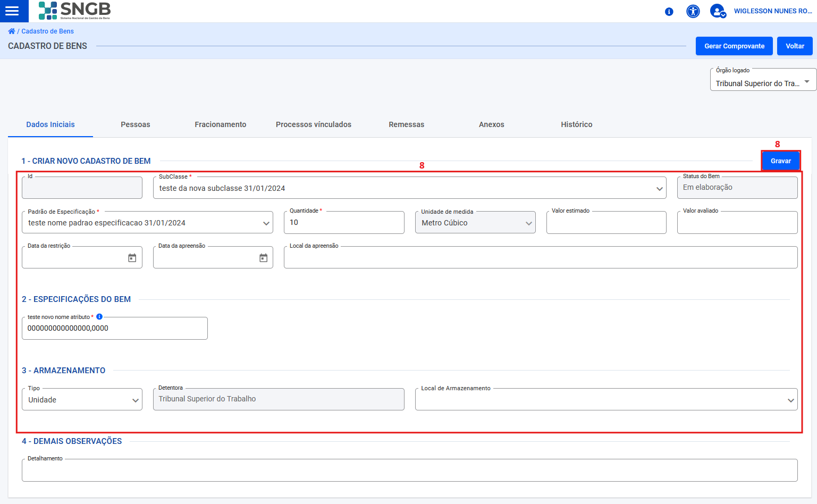Go to home via breadcrumb house icon

coord(12,31)
